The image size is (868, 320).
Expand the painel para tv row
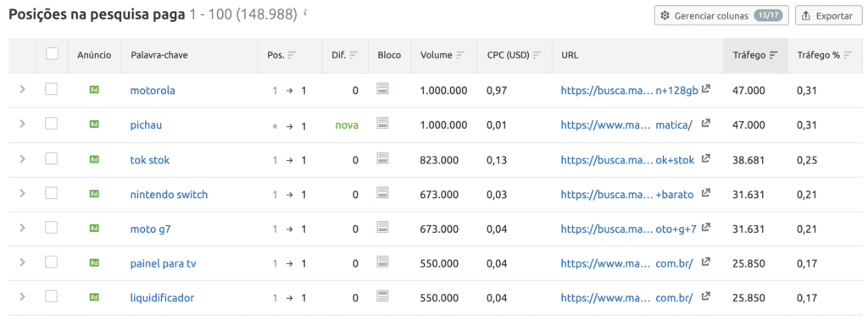tap(22, 262)
